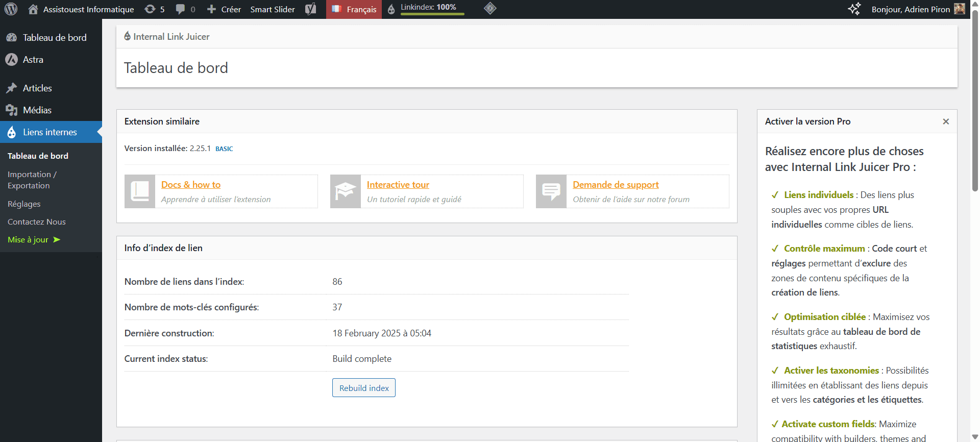This screenshot has height=442, width=980.
Task: Click the Docs book icon
Action: [x=140, y=191]
